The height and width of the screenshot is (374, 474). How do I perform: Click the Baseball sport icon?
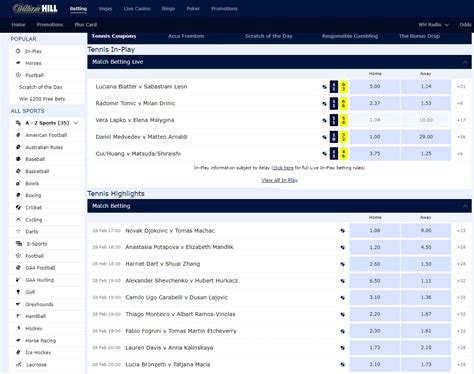pos(18,159)
